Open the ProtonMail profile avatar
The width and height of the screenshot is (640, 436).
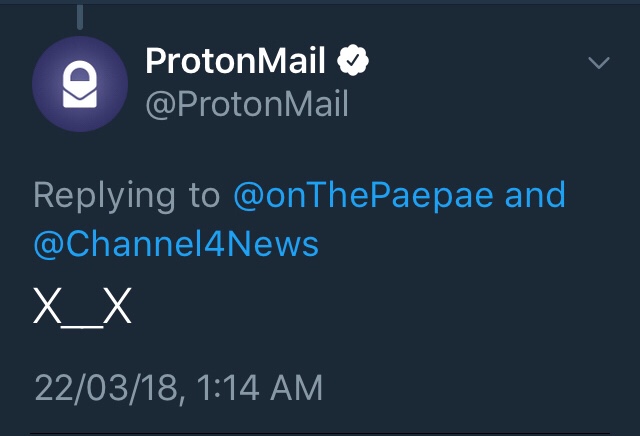point(80,84)
